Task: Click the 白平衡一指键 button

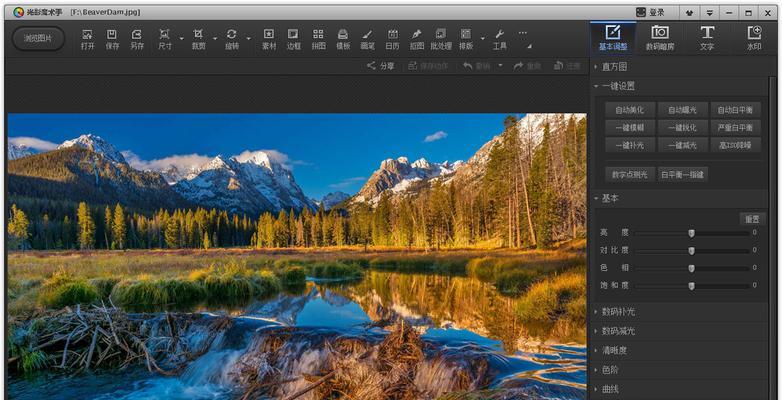Action: point(683,174)
